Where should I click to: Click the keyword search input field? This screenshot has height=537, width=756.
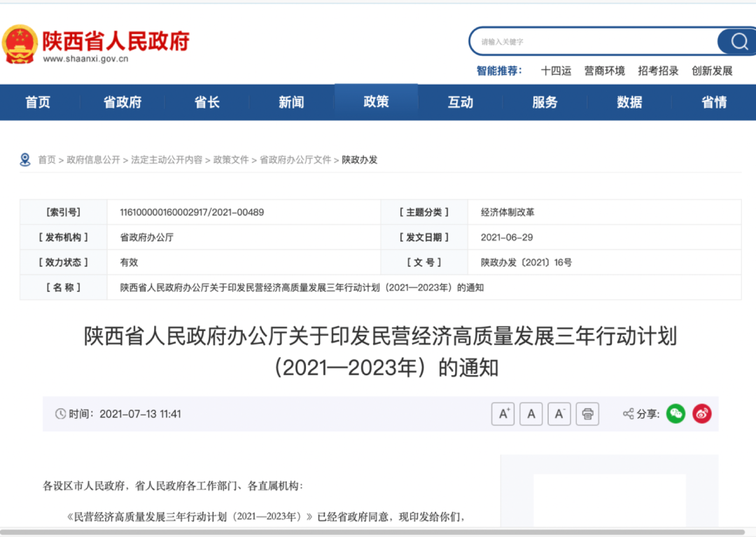coord(595,42)
